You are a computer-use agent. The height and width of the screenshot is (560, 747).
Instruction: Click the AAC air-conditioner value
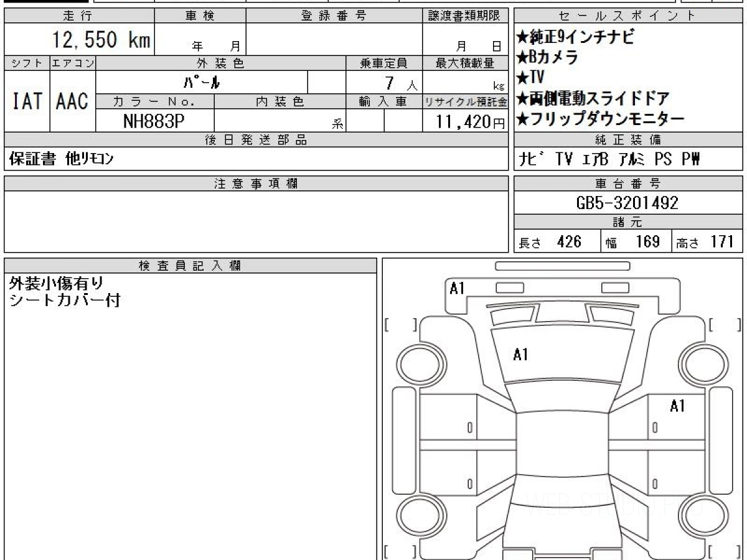tap(73, 101)
